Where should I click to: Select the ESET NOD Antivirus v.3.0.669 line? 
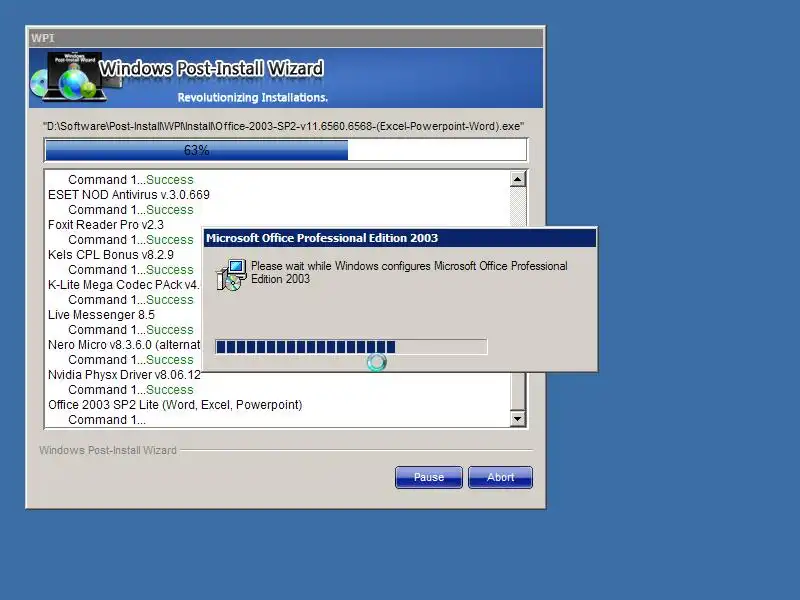tap(129, 194)
